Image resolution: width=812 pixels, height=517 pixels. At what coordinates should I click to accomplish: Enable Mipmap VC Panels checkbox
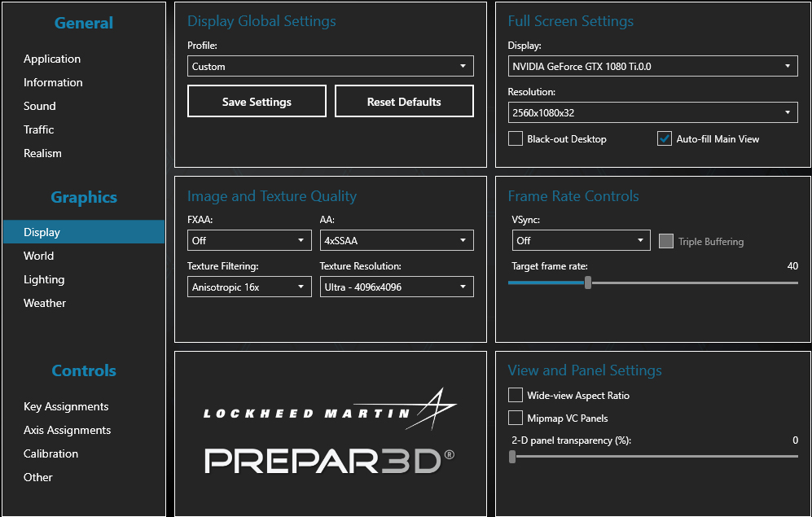click(516, 418)
